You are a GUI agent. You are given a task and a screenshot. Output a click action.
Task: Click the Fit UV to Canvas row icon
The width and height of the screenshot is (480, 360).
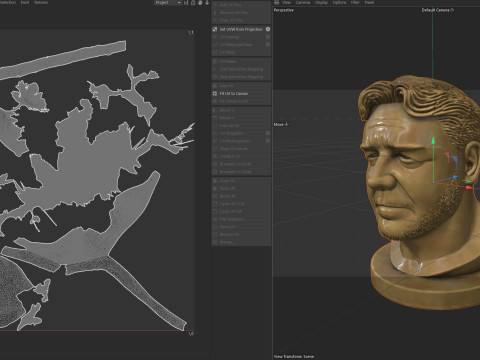coord(215,93)
